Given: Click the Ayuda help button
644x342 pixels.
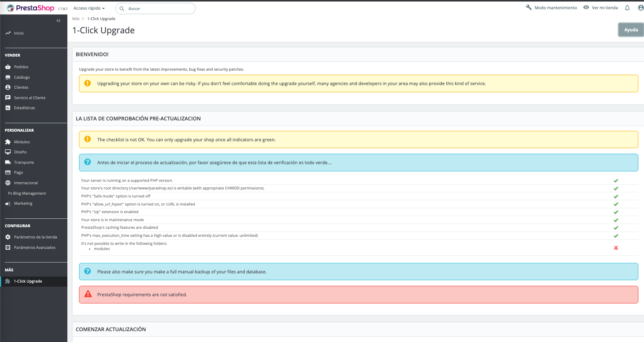Looking at the screenshot, I should (631, 30).
